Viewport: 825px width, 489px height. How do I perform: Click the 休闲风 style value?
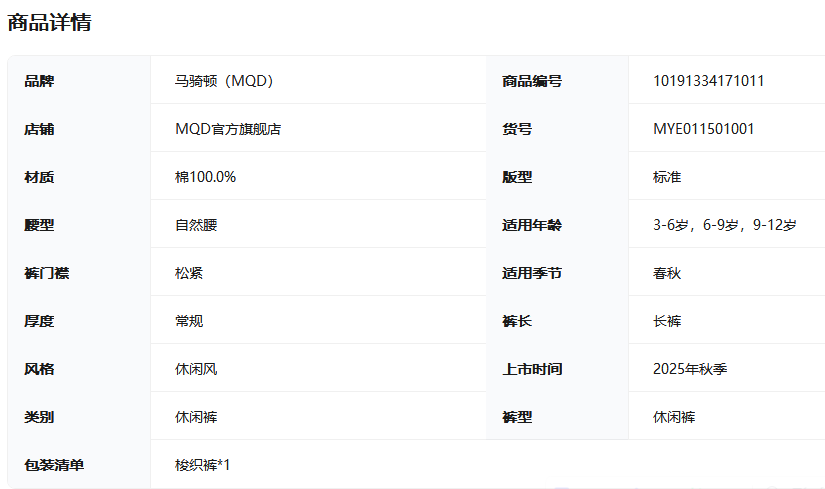pos(196,369)
